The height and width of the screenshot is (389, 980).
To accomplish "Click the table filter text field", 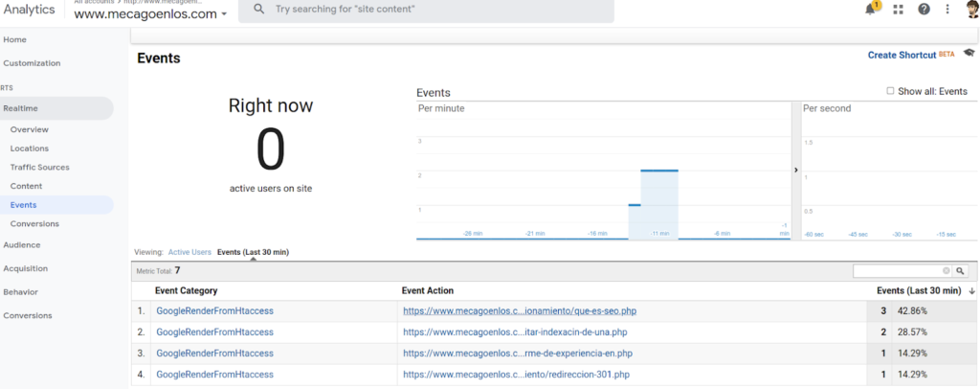I will (x=898, y=271).
